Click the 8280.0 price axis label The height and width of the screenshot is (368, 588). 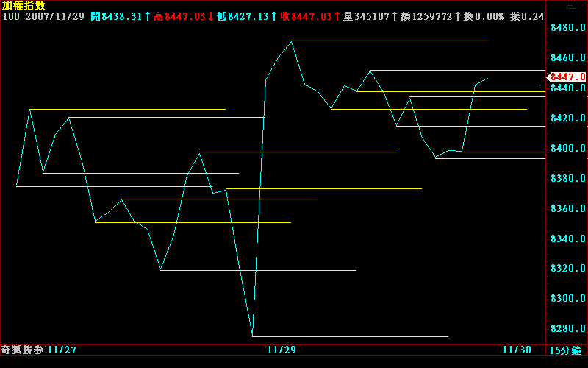pos(567,328)
